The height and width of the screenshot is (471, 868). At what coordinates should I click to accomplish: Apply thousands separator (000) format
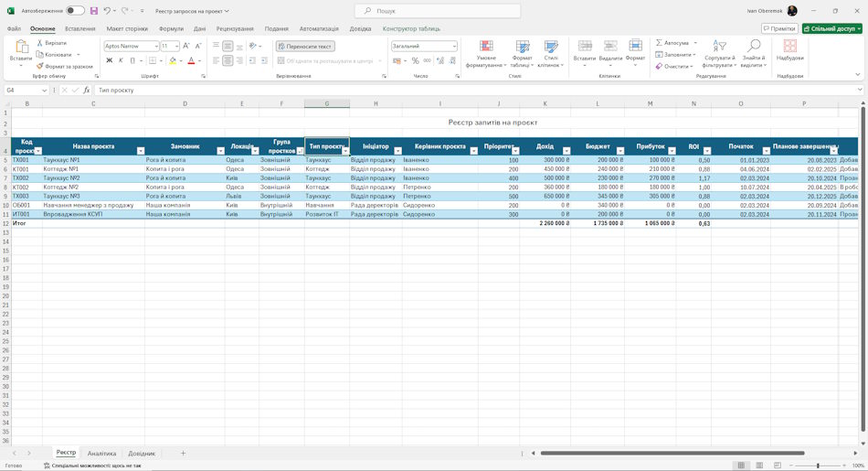coord(428,60)
